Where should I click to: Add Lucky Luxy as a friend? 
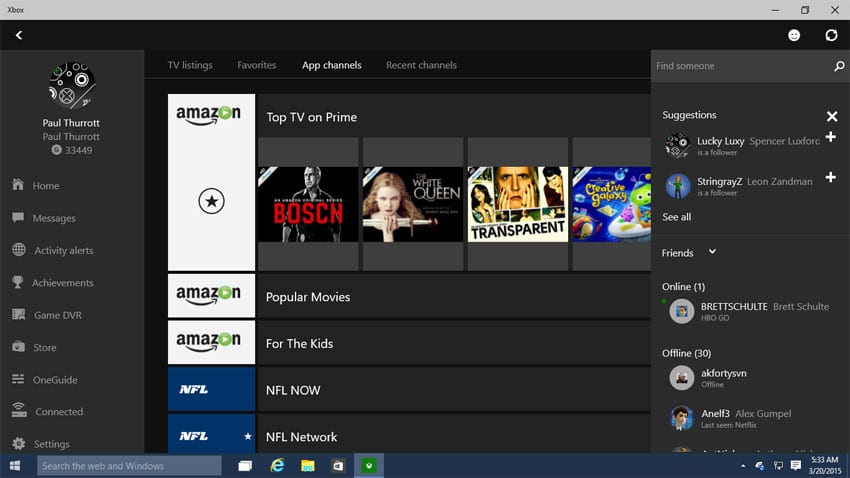click(830, 137)
